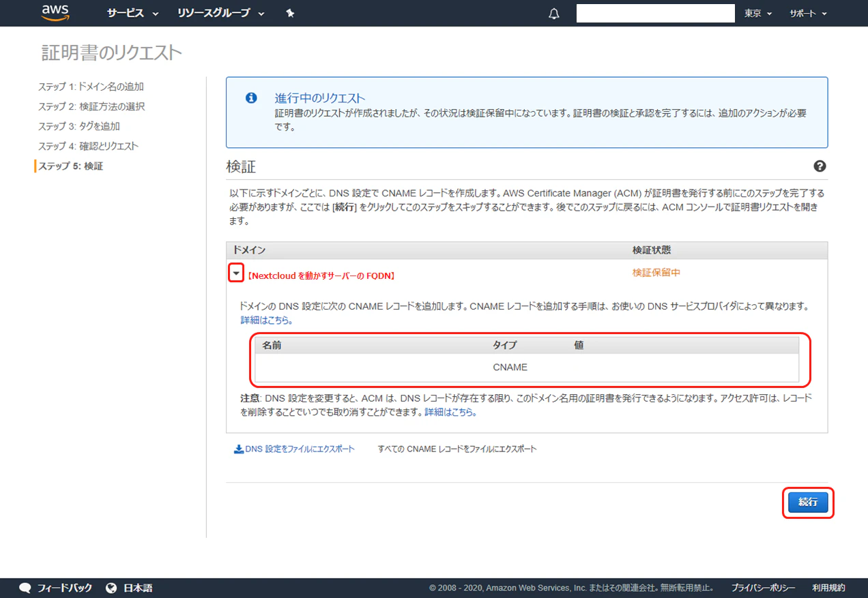Go to ステップ 2: 検証方法の選択

point(91,106)
